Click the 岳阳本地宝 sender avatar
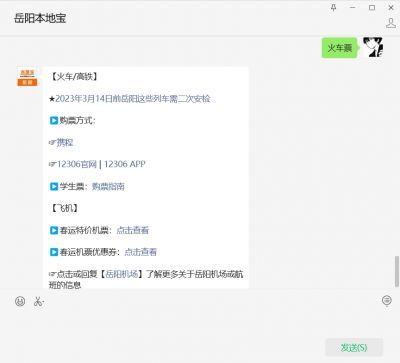Viewport: 400px width, 363px height. click(27, 78)
